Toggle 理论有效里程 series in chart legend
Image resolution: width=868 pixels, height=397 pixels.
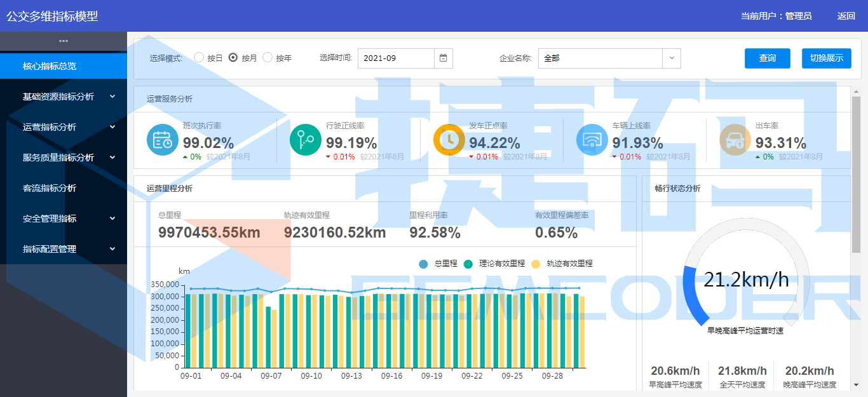pyautogui.click(x=494, y=264)
